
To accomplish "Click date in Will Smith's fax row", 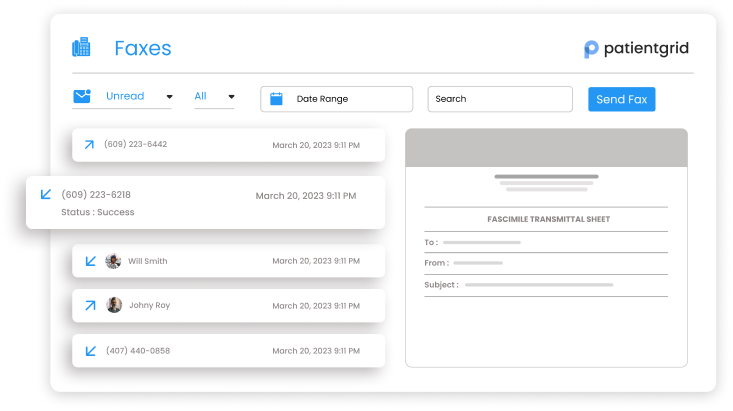I will 316,261.
